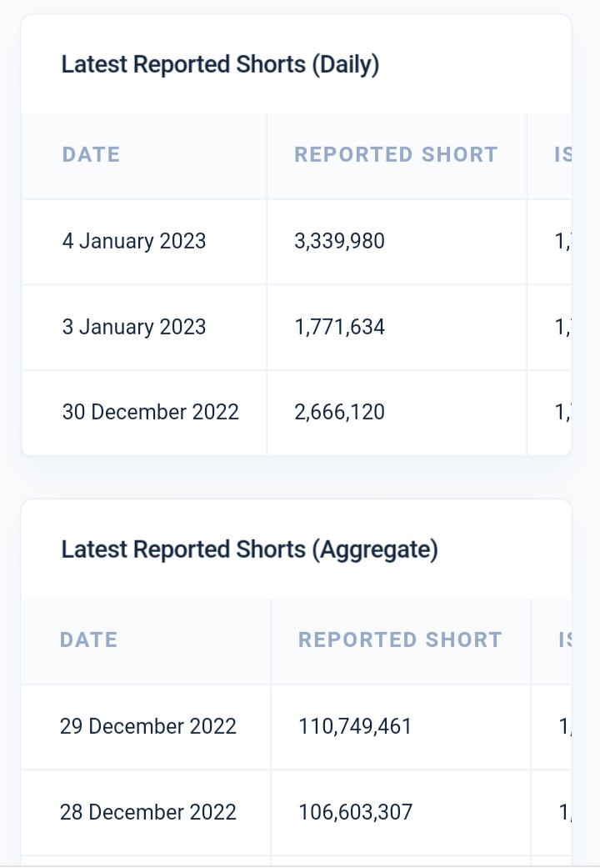Click the 2,666,120 reported short value

point(340,413)
